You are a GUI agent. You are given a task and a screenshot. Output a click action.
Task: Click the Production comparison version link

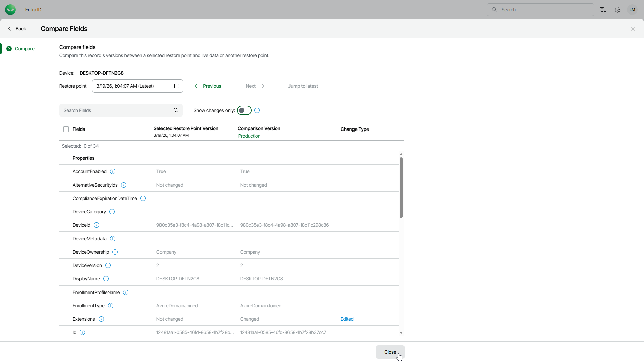tap(249, 136)
